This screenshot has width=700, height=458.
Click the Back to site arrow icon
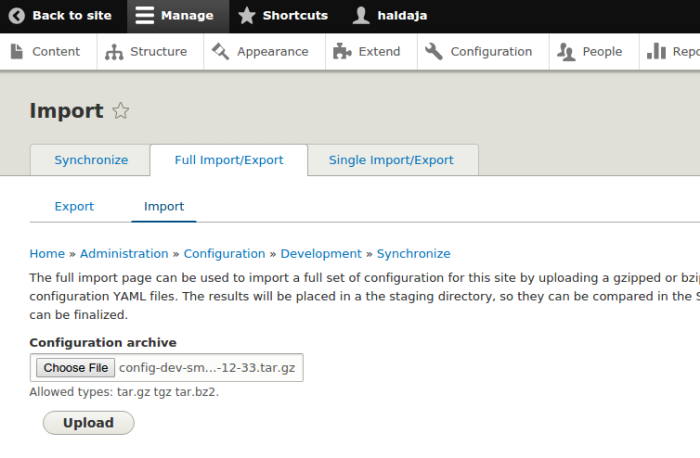[x=17, y=16]
